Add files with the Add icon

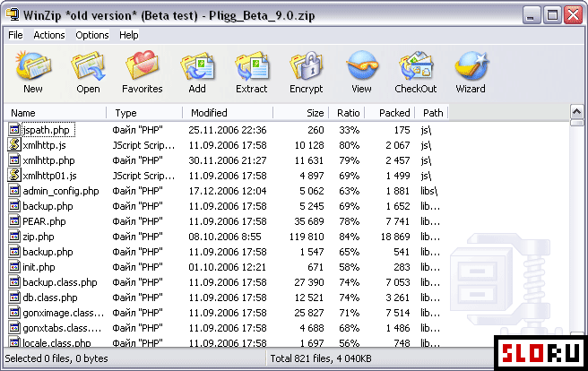[x=197, y=66]
